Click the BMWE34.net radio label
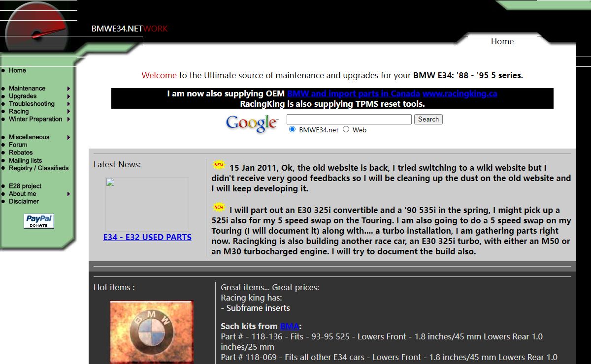The height and width of the screenshot is (364, 591). (x=319, y=130)
